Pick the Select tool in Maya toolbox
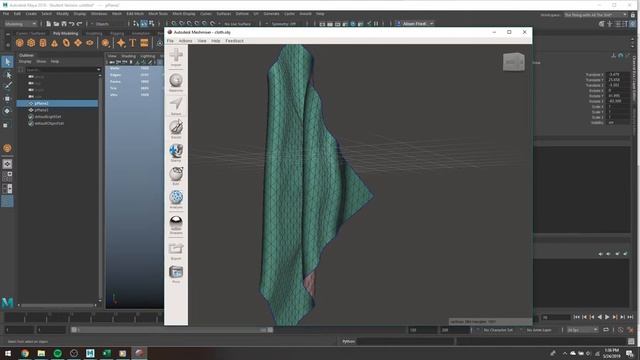640x360 pixels. coord(7,62)
